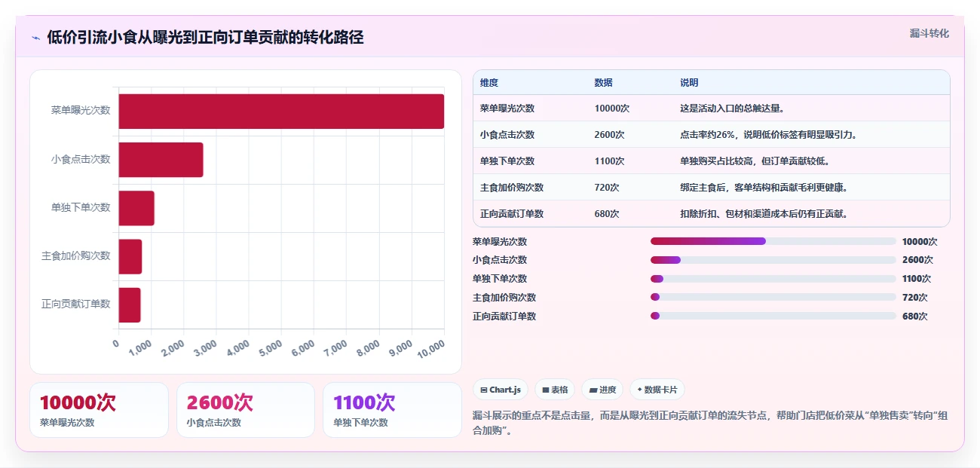
Task: Click the 漏斗转化 tag in the header
Action: (x=929, y=34)
